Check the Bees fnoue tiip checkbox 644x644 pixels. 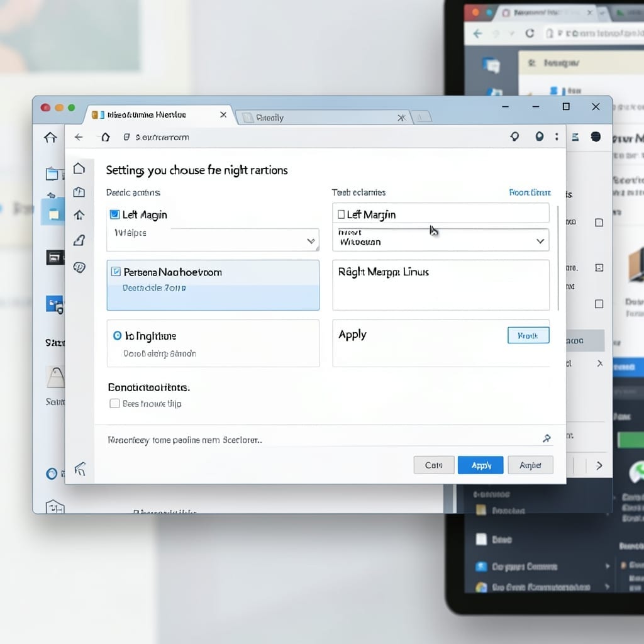114,403
